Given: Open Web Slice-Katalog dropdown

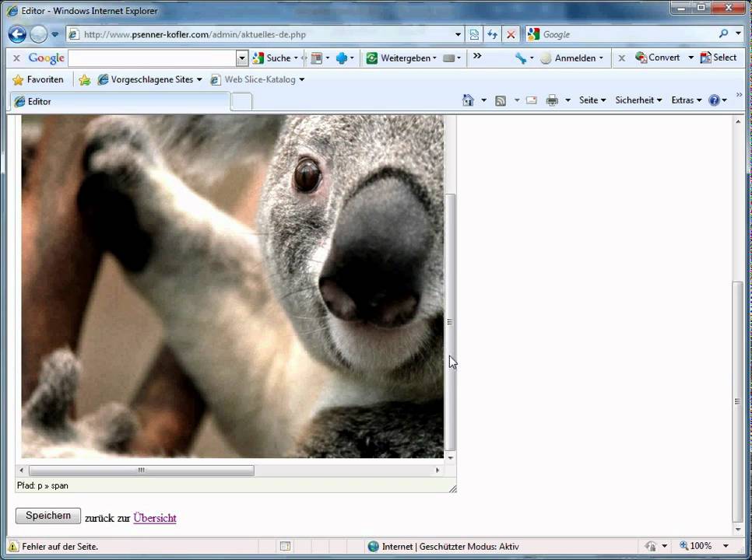Looking at the screenshot, I should point(258,79).
